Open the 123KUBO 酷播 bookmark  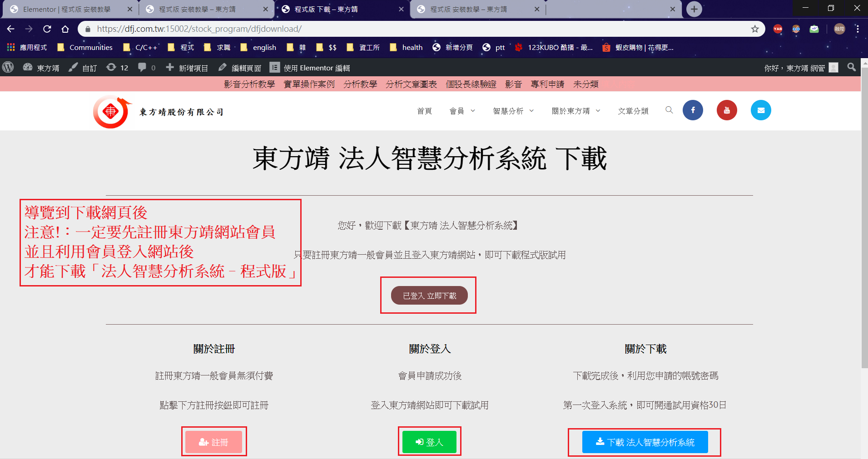click(554, 47)
